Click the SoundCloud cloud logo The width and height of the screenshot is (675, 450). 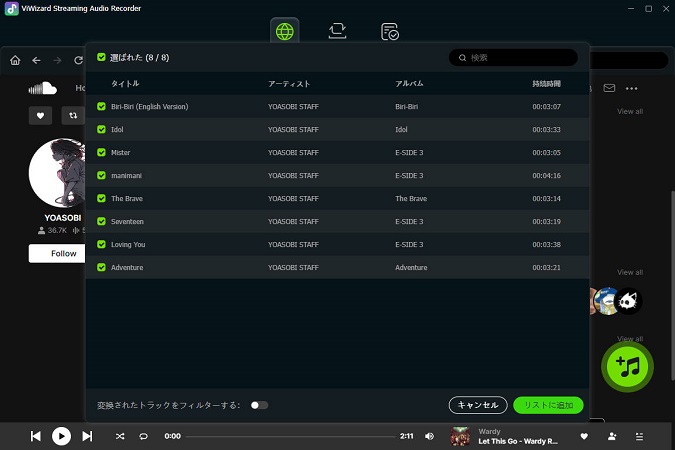[x=43, y=88]
